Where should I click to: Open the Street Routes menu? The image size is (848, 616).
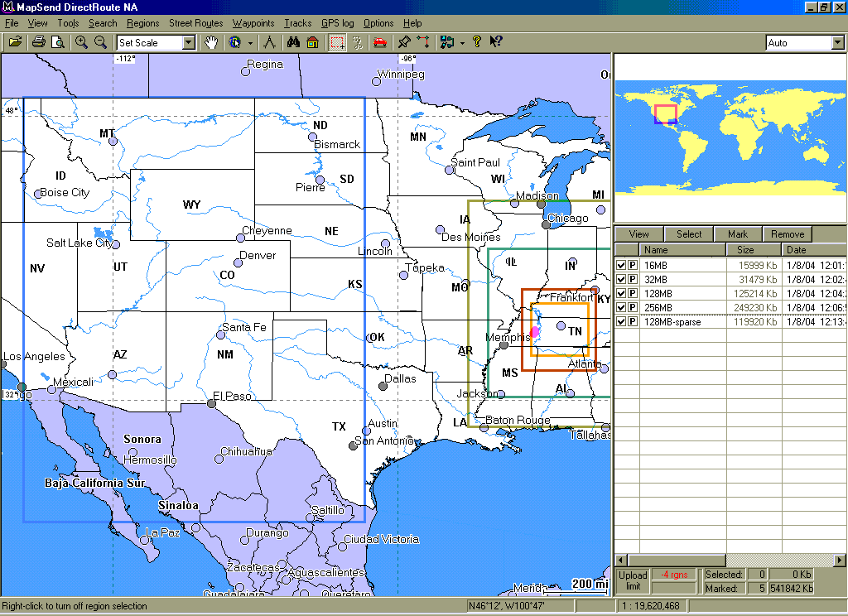click(x=195, y=23)
